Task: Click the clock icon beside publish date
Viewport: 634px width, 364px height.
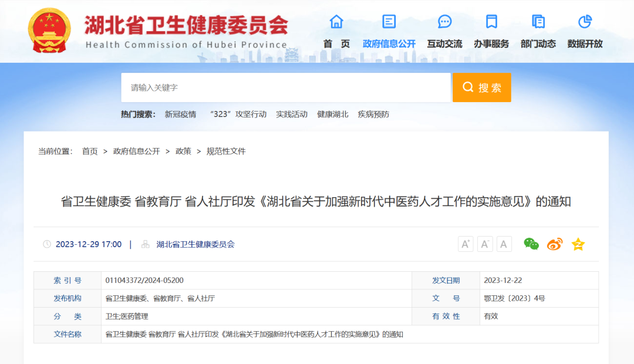Action: tap(47, 244)
